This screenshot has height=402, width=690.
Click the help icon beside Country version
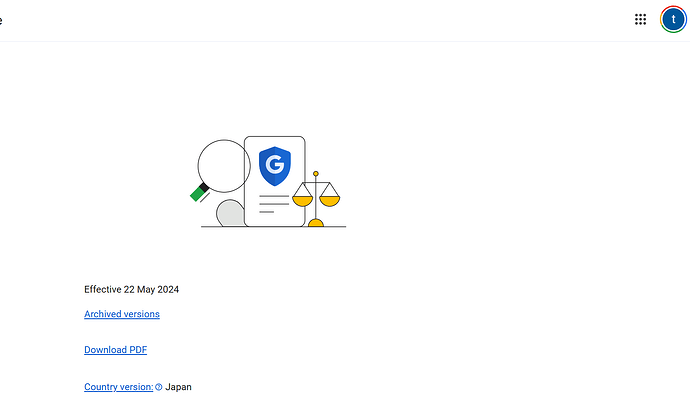159,387
